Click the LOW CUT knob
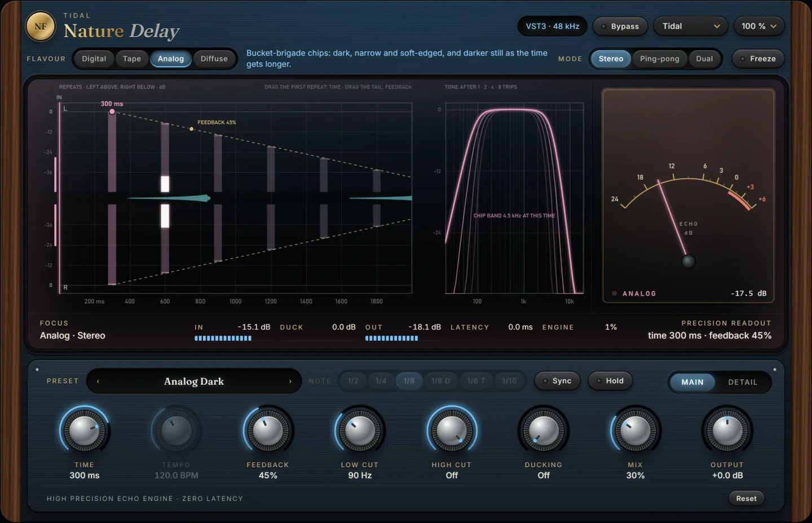Screen dimensions: 812x523 pos(360,431)
